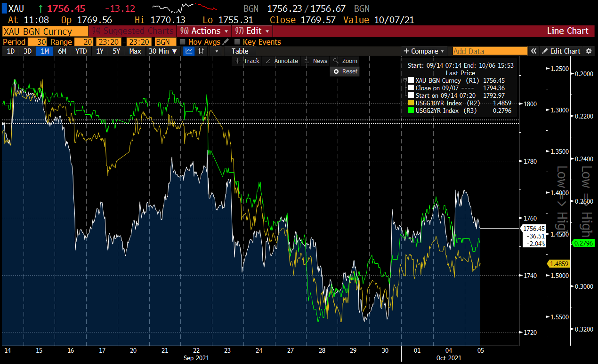Expand the Compare dropdown

[x=424, y=51]
